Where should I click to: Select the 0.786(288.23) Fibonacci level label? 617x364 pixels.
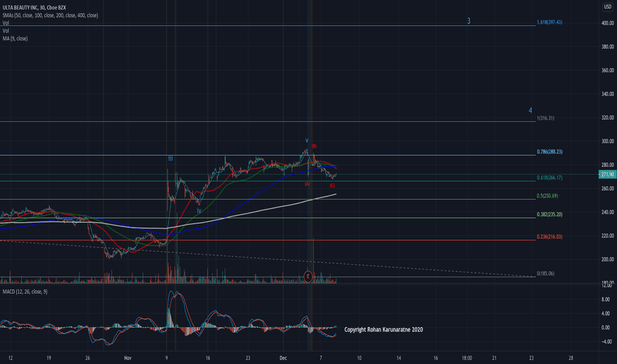(549, 152)
